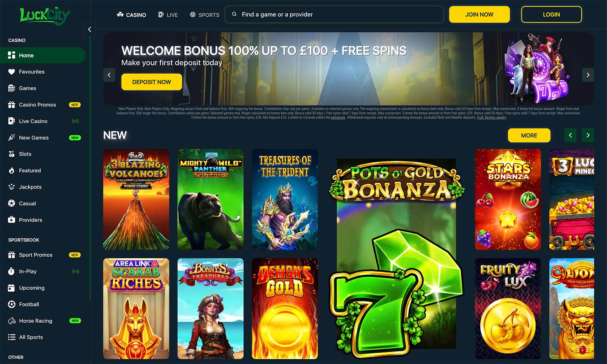The height and width of the screenshot is (364, 607).
Task: Click the Horse Racing icon
Action: click(11, 321)
